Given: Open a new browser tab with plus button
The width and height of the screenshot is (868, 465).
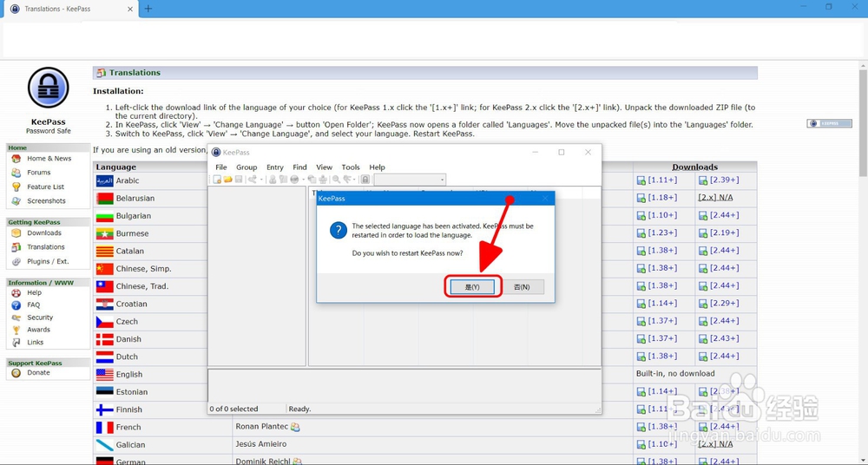Looking at the screenshot, I should coord(148,9).
